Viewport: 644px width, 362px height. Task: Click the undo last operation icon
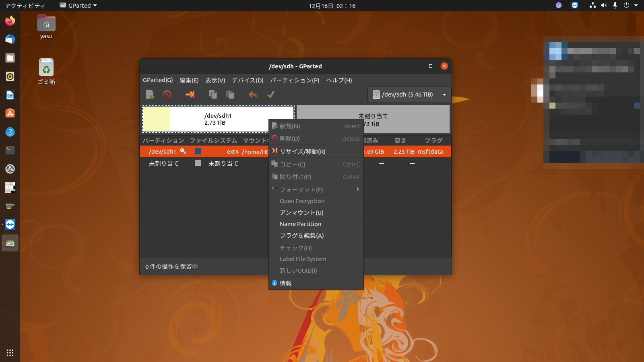click(x=253, y=95)
